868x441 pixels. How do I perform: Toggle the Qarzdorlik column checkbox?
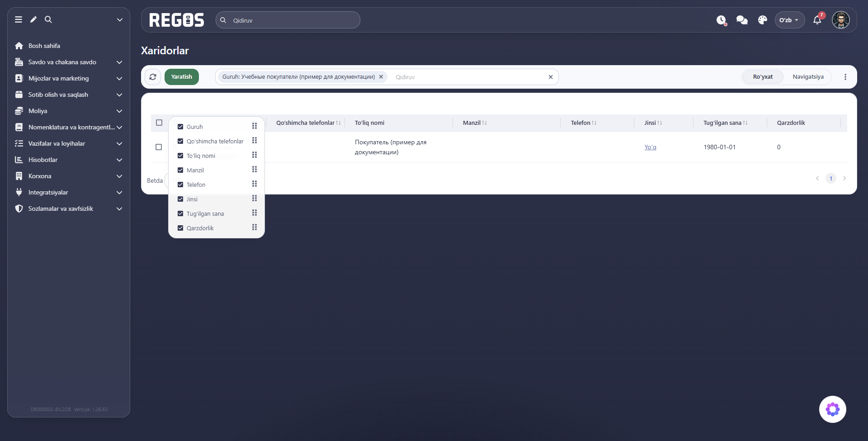180,228
